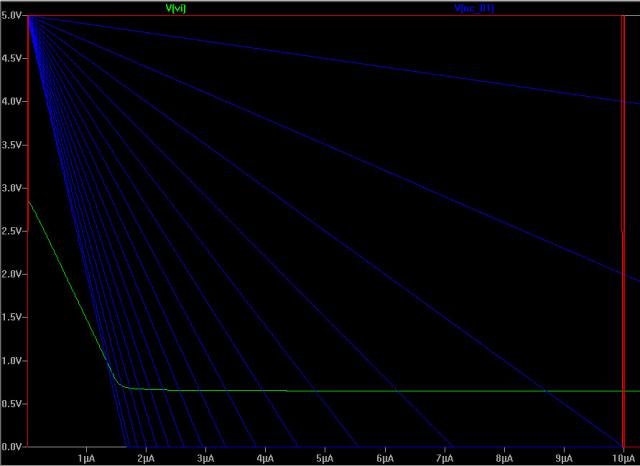Click the green V(vi) trace label

[x=175, y=8]
